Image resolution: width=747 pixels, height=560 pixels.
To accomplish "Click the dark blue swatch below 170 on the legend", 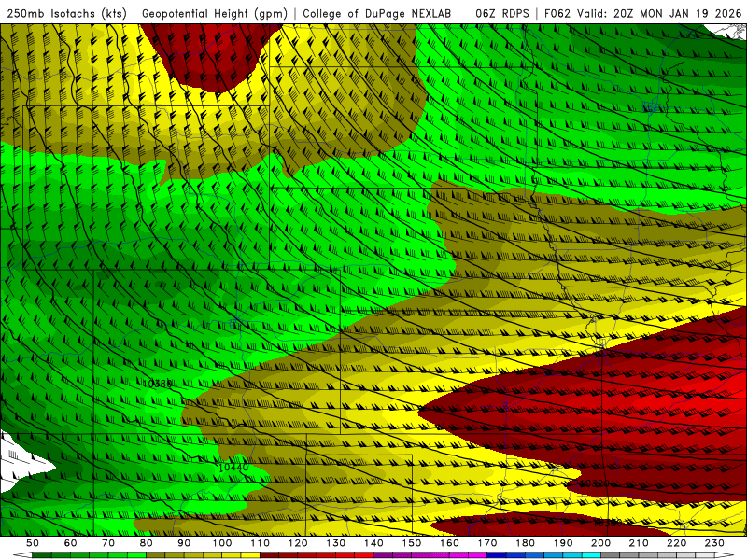I will coord(497,555).
